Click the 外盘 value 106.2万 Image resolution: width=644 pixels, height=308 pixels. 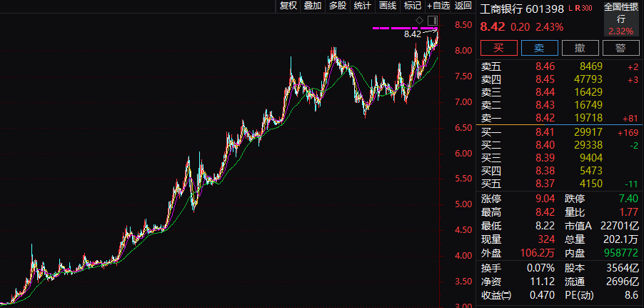[538, 253]
